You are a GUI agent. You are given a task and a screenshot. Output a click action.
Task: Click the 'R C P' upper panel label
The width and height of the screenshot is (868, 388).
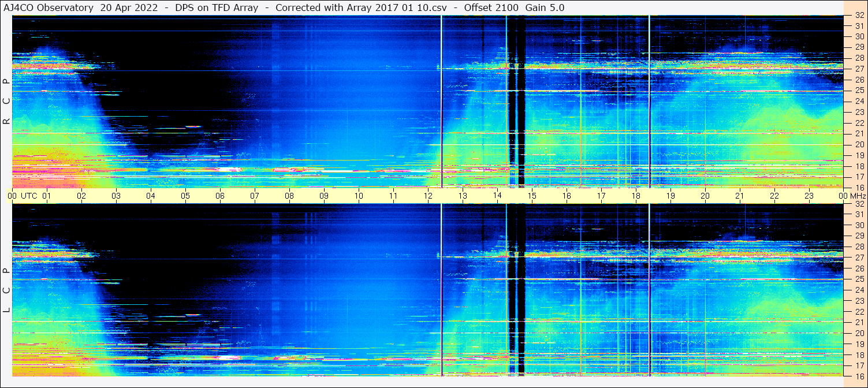[6, 102]
